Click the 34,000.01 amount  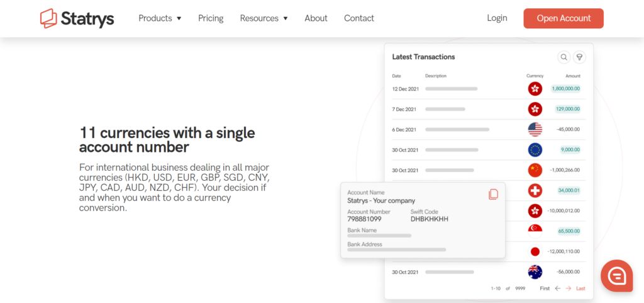pos(569,190)
